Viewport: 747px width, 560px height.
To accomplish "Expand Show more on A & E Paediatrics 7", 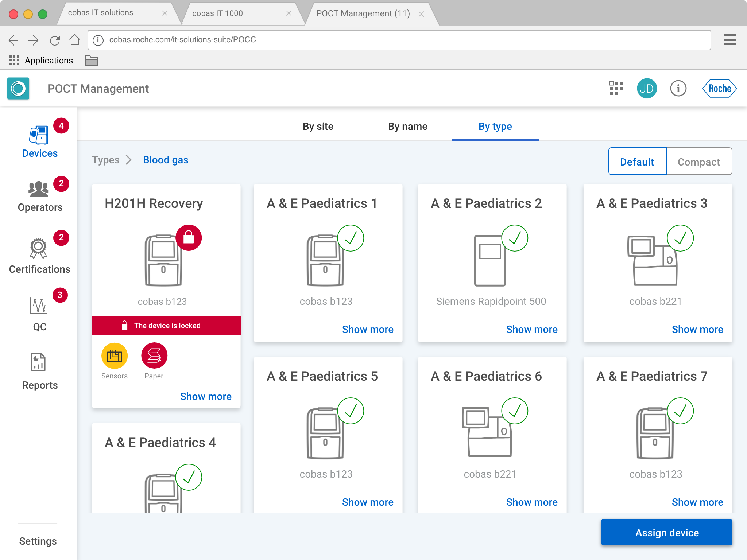I will [697, 502].
